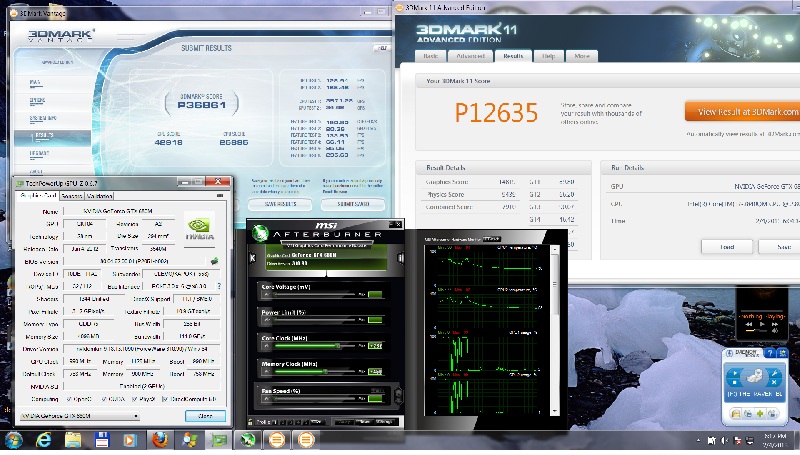The height and width of the screenshot is (455, 800).
Task: Open Windows Explorer from the taskbar
Action: coord(72,439)
